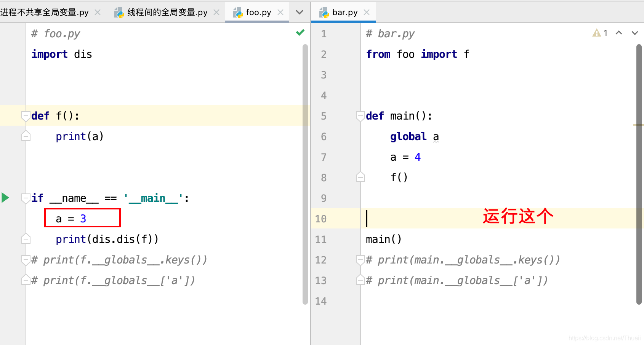
Task: Click 'from foo import f' line in bar.py
Action: coord(418,54)
